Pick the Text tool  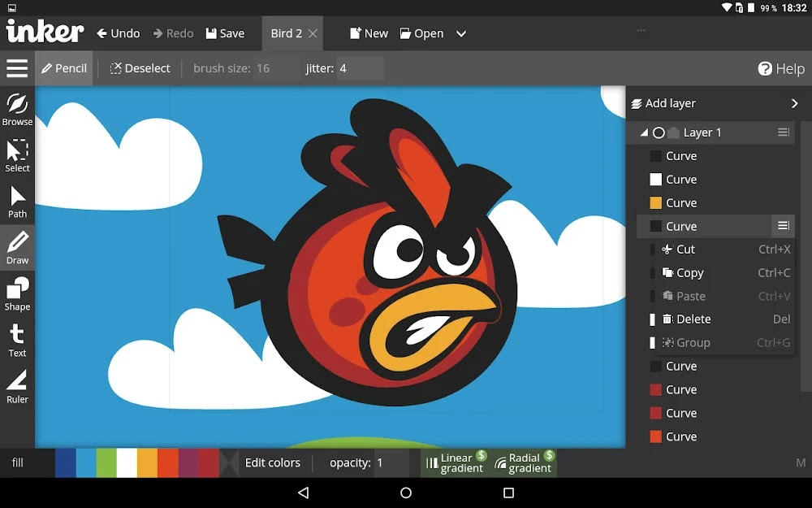[17, 340]
